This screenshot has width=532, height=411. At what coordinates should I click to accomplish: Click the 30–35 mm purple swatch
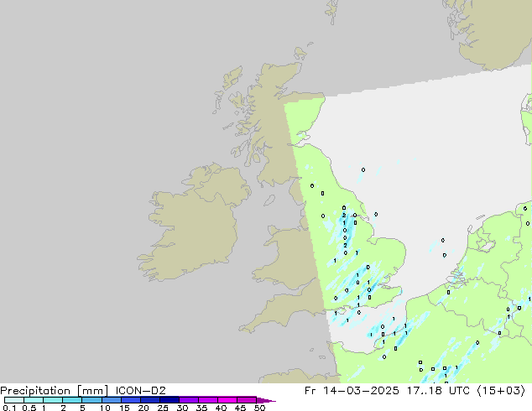pyautogui.click(x=188, y=400)
